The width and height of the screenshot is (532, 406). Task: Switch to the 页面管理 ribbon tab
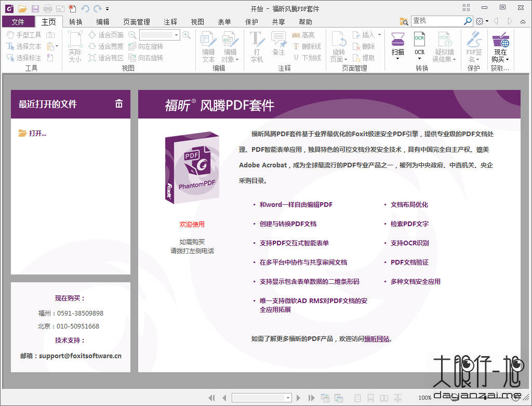coord(137,22)
